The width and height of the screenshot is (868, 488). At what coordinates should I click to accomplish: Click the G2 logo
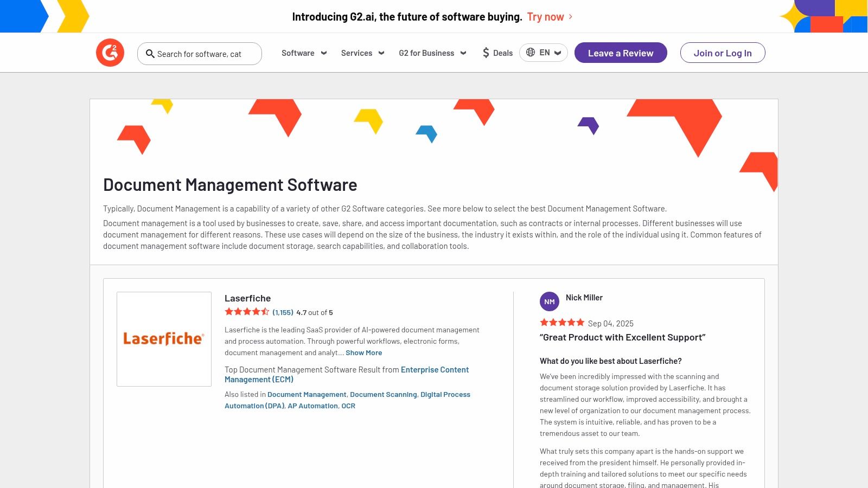coord(110,52)
